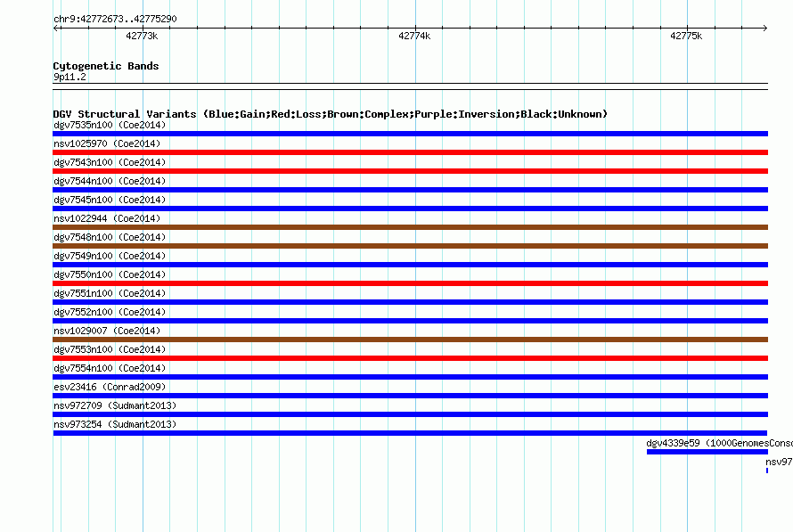
Task: Click the dgv7549n100 (Coe2014) label
Action: click(110, 256)
